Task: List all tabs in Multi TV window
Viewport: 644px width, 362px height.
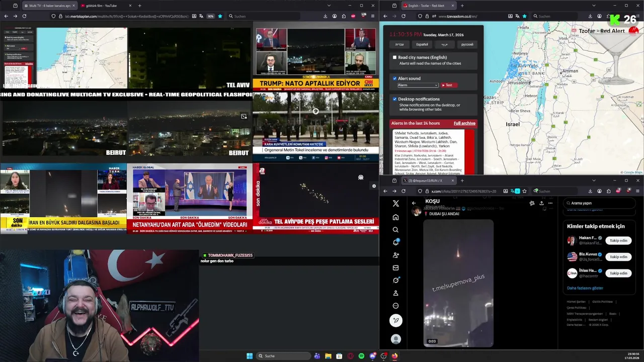Action: tap(329, 6)
